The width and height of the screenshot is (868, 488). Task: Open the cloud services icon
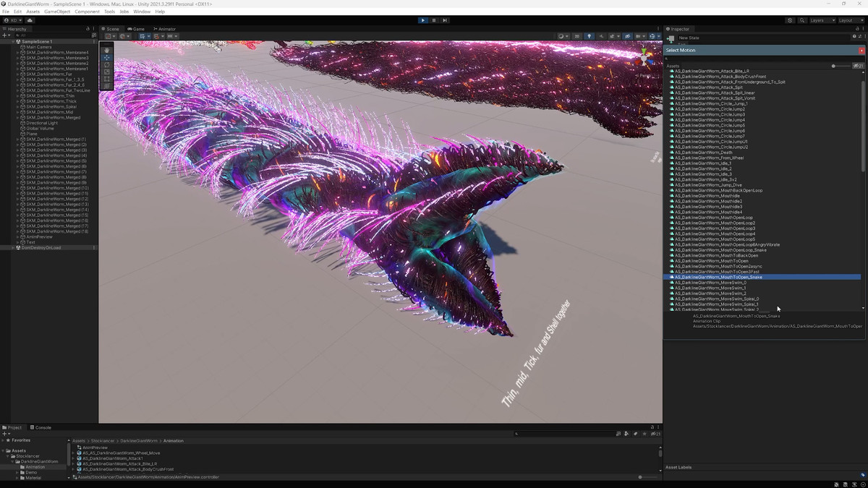pyautogui.click(x=30, y=20)
